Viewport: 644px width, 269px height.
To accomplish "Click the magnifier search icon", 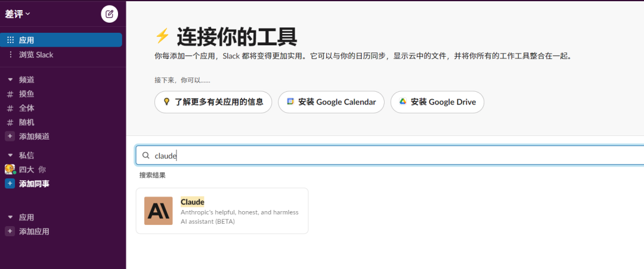I will [x=146, y=155].
